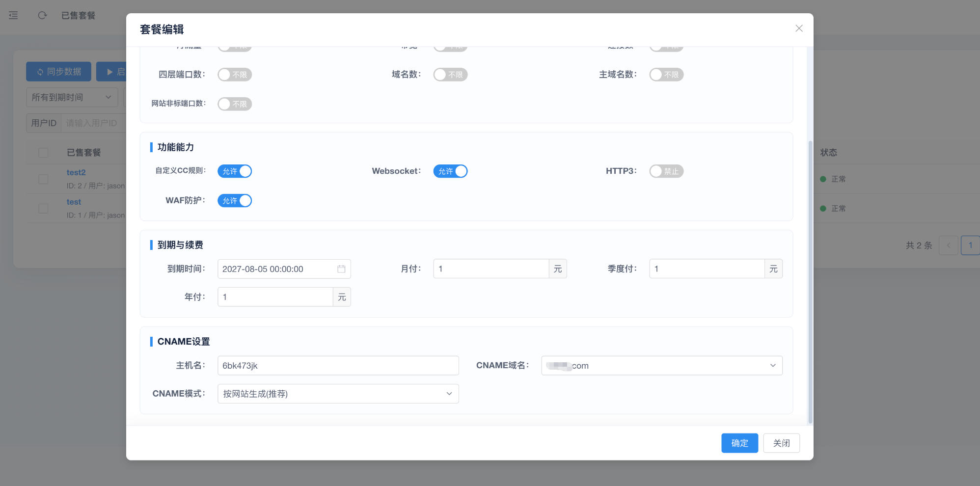Click the refresh page icon
The height and width of the screenshot is (486, 980).
(x=42, y=15)
